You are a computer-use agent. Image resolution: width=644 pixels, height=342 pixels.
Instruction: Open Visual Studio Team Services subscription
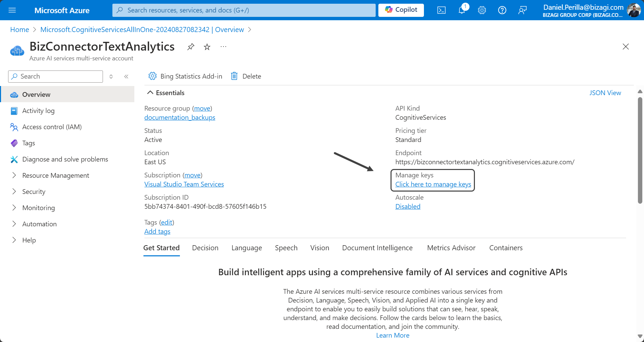coord(184,184)
